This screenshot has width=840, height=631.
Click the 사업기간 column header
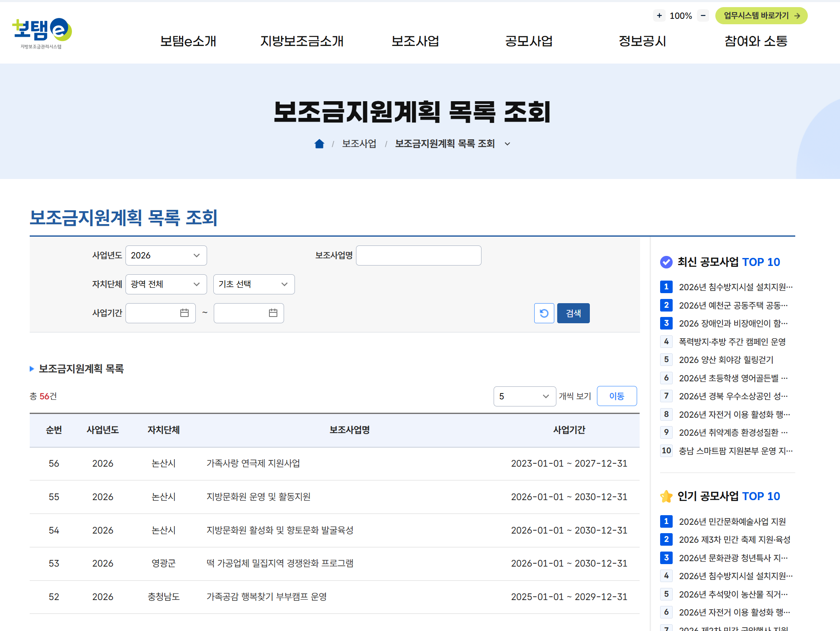569,430
